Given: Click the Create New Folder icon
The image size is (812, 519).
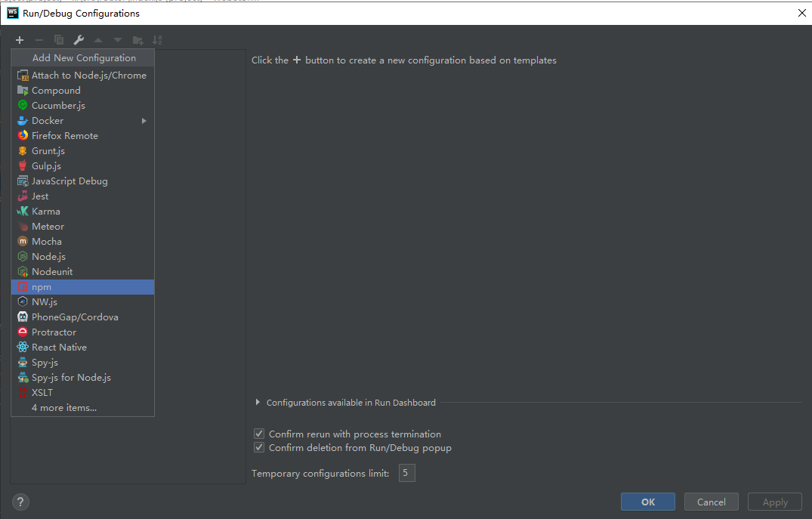Looking at the screenshot, I should click(x=137, y=40).
